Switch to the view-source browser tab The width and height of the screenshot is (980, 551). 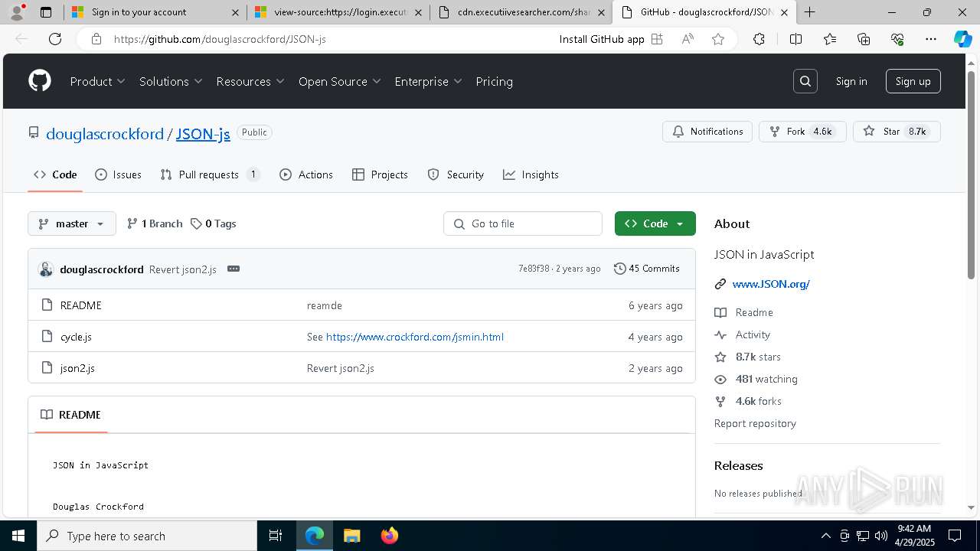coord(338,12)
